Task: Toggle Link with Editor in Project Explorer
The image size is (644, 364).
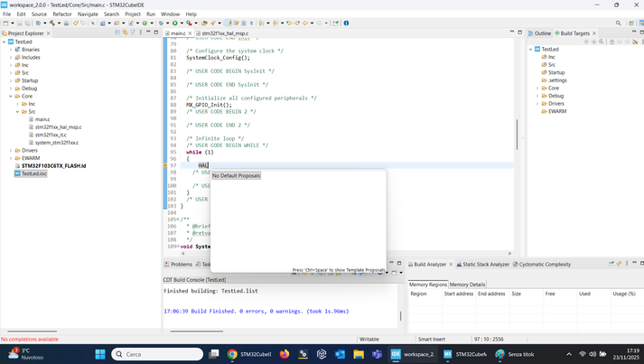Action: pos(125,33)
